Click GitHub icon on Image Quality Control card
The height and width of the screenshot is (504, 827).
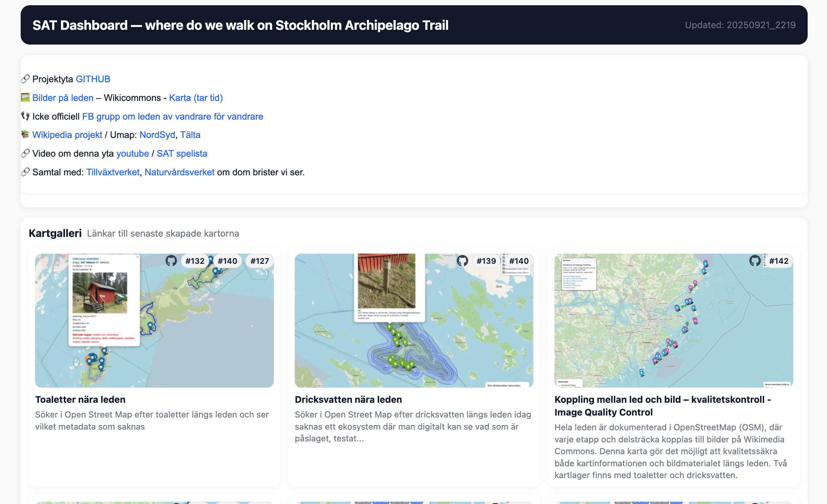point(755,261)
